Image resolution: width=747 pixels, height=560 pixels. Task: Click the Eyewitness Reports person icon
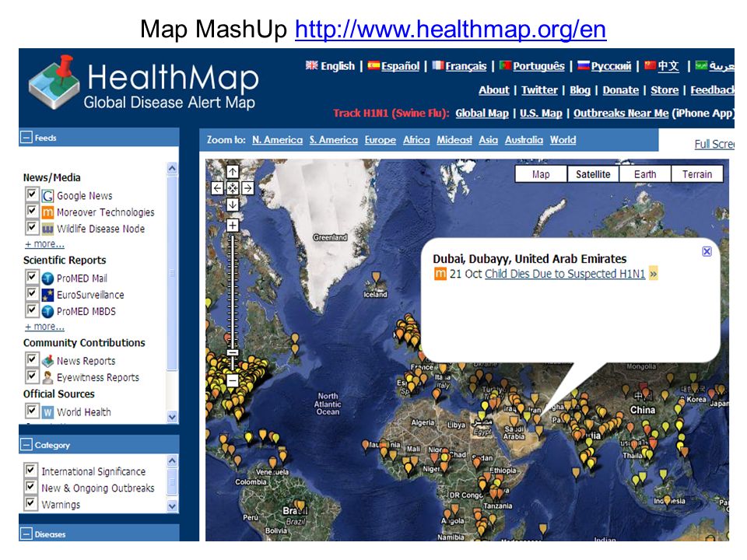coord(47,378)
